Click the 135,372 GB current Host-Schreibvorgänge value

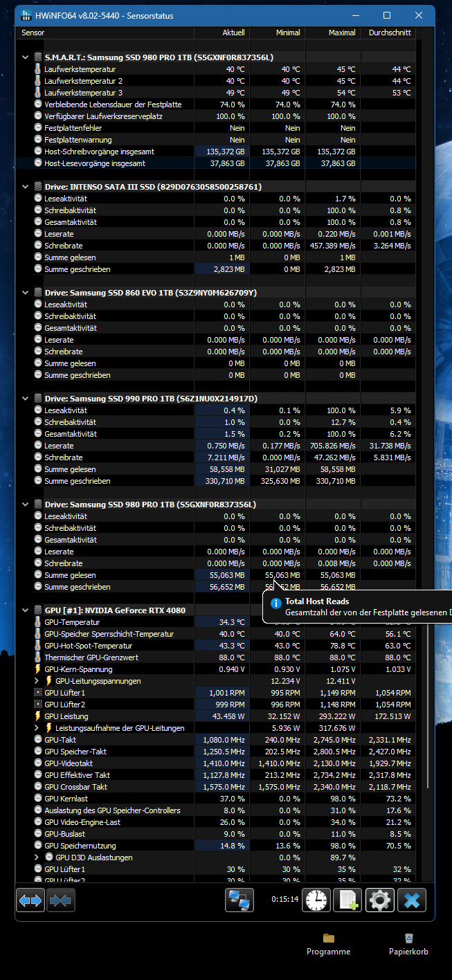pos(226,152)
